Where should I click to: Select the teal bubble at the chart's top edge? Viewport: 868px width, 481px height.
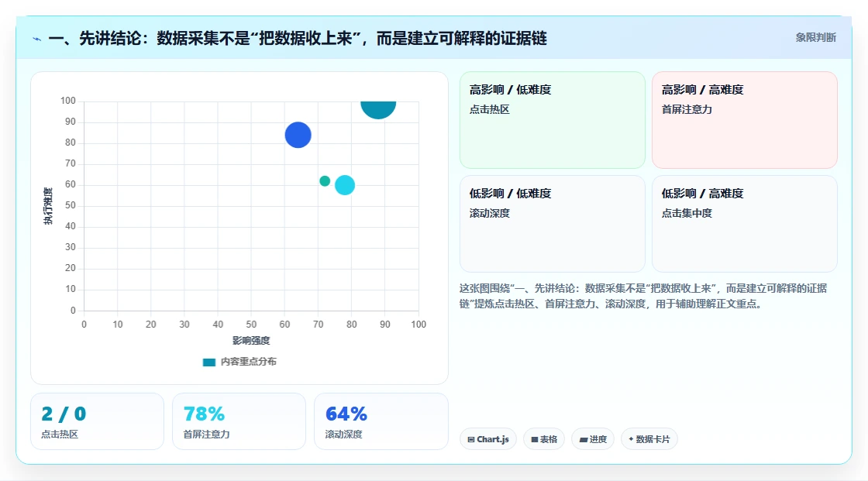(378, 109)
